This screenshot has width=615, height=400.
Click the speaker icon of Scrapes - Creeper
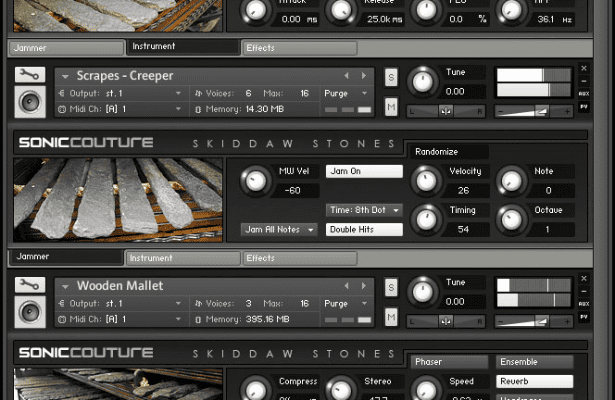(x=30, y=102)
